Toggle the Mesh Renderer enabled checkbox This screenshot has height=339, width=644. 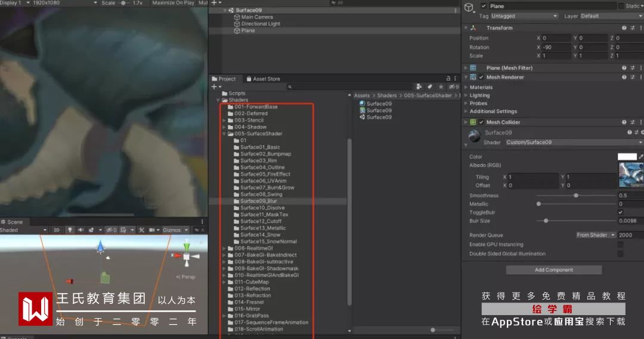[x=481, y=77]
